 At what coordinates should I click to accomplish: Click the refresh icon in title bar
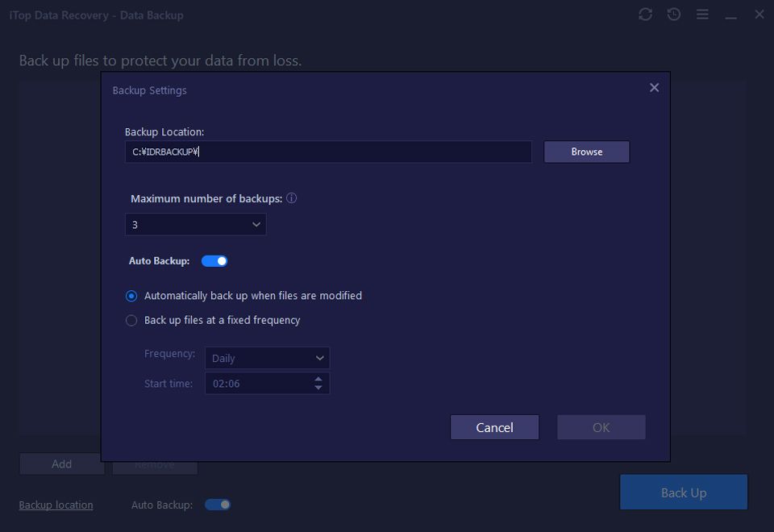(x=645, y=15)
